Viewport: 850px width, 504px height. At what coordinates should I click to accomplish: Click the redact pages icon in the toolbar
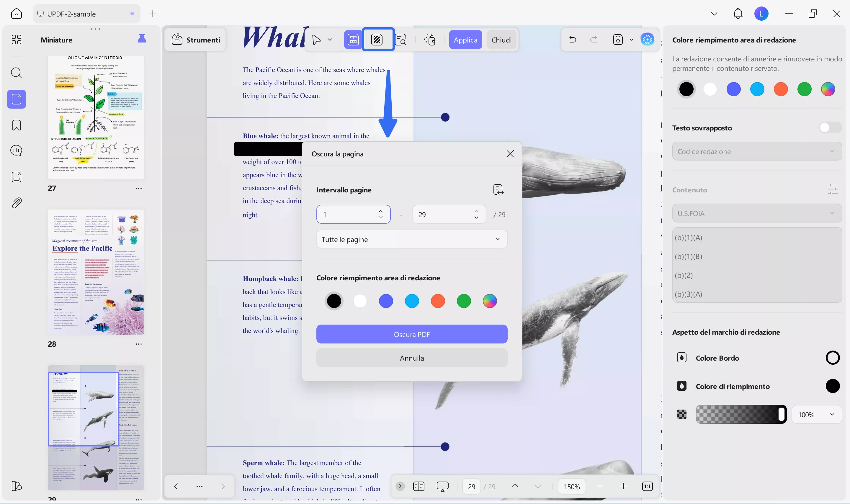[x=377, y=40]
